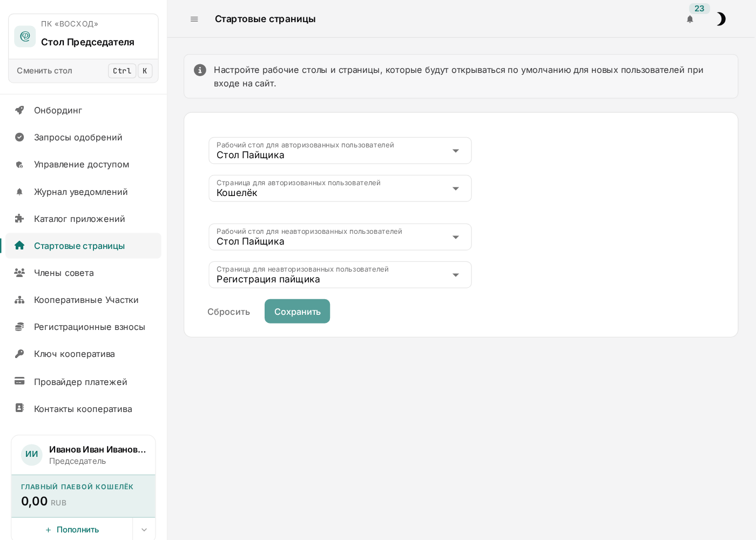Click the 0,00 RUB wallet balance

click(44, 502)
